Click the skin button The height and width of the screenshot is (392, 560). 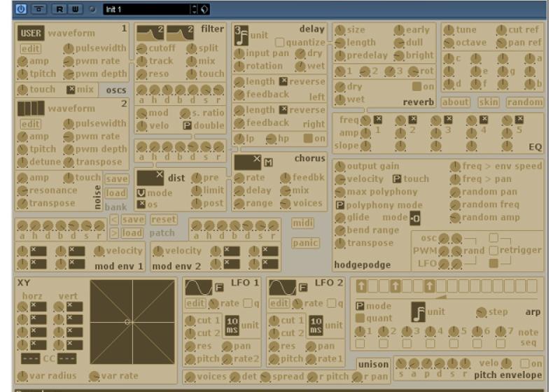[489, 102]
